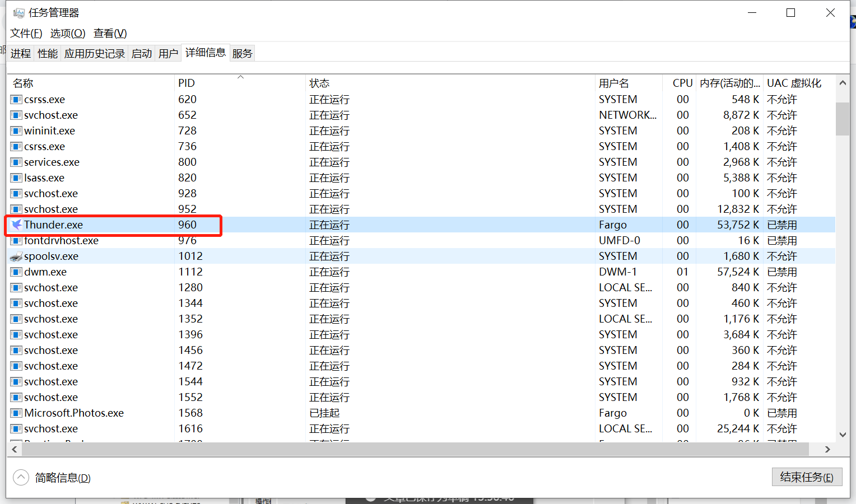This screenshot has width=856, height=504.
Task: Open the 查看(V) menu
Action: [109, 33]
